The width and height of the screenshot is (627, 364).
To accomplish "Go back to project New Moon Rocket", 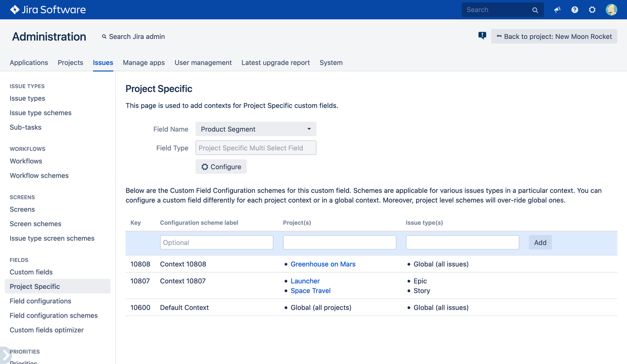I will coord(554,36).
